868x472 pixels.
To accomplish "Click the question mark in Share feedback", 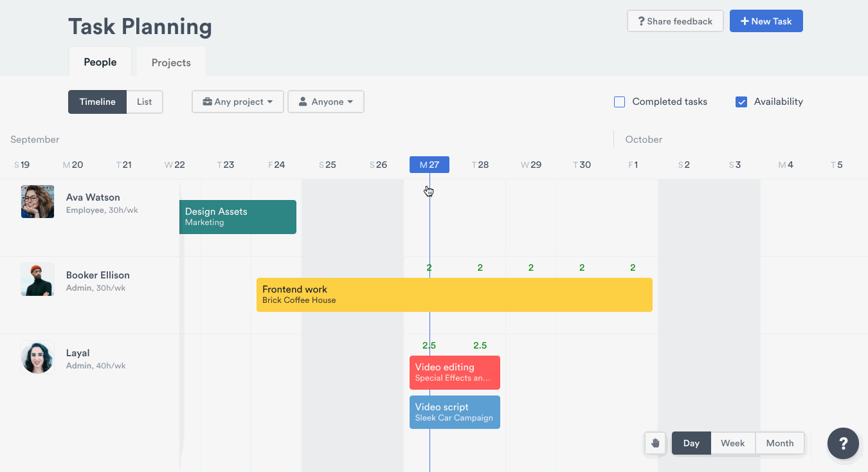I will click(x=640, y=21).
